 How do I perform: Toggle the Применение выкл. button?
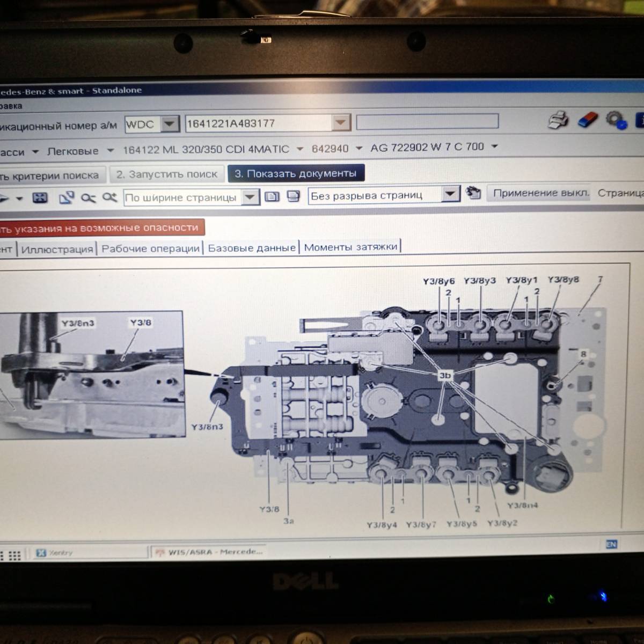click(540, 193)
